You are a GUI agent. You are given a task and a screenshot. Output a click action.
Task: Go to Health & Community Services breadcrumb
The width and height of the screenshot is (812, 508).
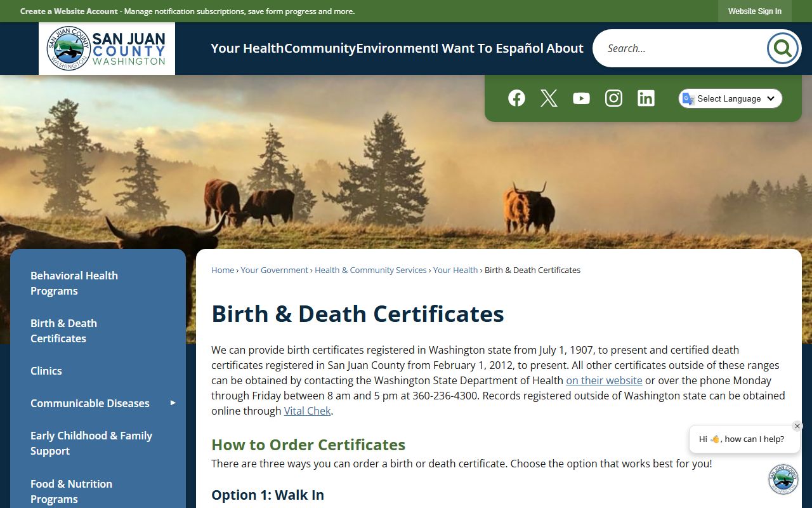370,270
